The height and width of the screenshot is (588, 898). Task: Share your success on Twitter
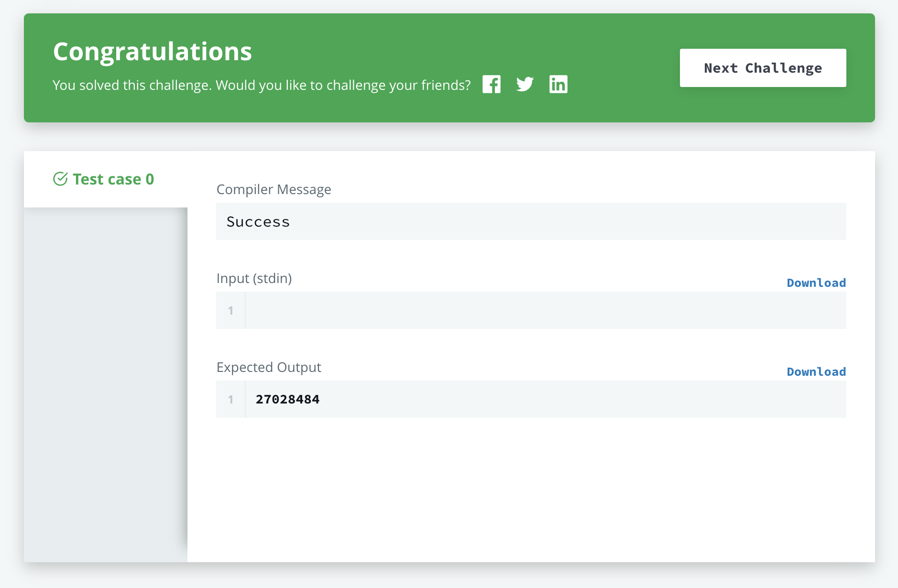coord(525,84)
